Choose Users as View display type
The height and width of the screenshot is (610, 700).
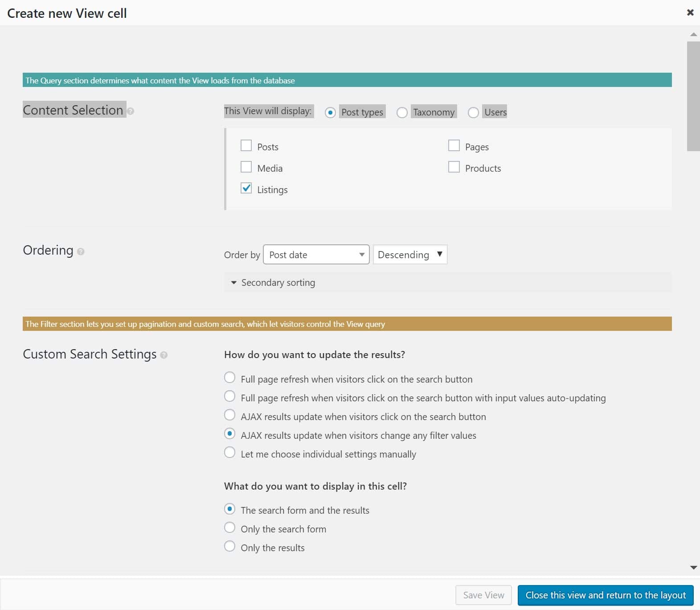[x=473, y=112]
